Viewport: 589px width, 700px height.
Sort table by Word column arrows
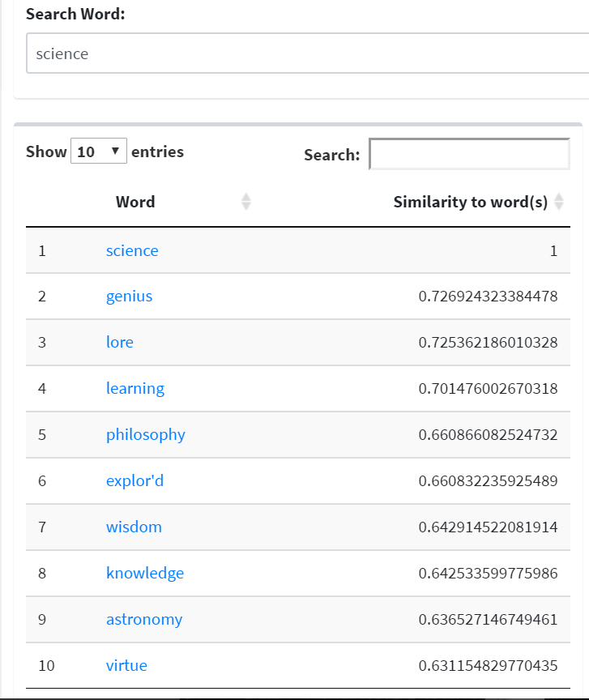(x=246, y=202)
